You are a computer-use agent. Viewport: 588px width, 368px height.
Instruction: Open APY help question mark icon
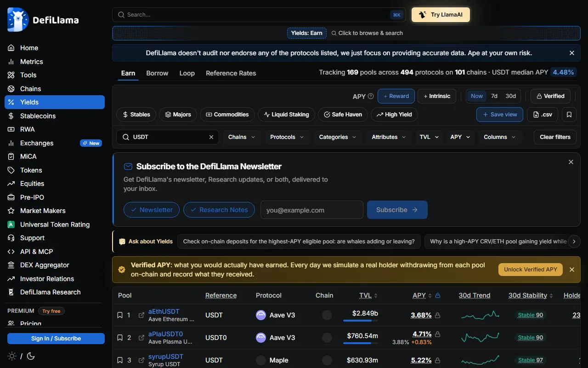coord(371,97)
